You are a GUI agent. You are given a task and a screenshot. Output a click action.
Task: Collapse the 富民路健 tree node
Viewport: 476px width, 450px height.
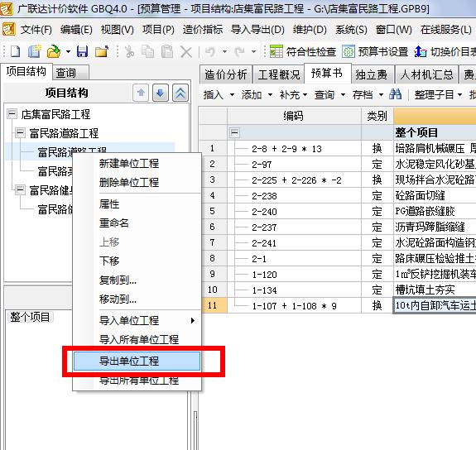[x=21, y=190]
